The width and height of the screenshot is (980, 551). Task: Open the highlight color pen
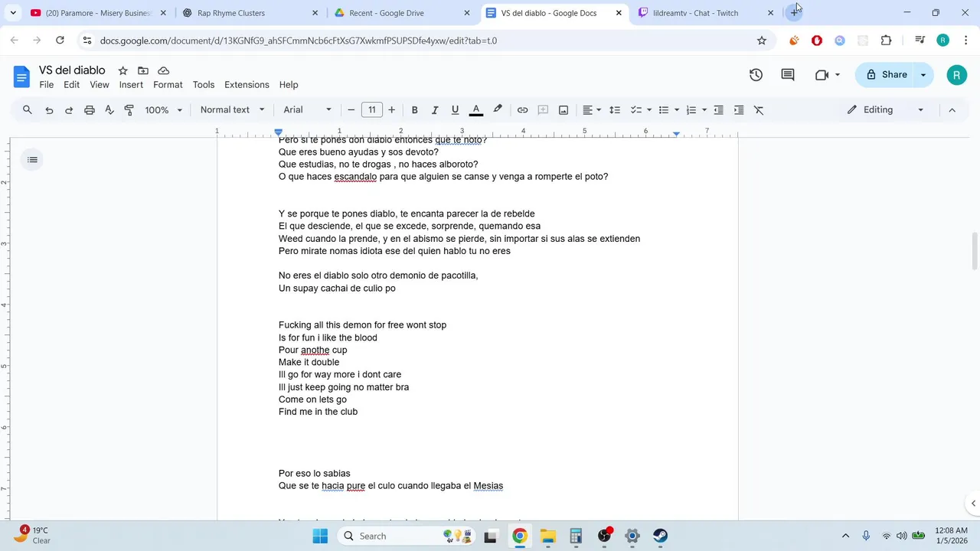tap(498, 110)
